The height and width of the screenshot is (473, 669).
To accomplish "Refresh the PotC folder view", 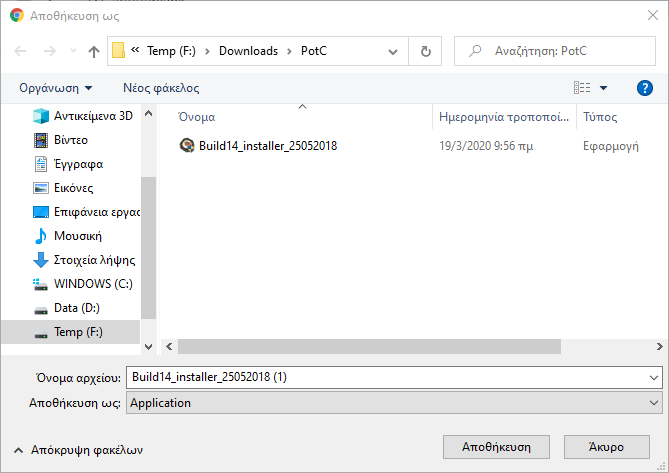I will click(425, 51).
